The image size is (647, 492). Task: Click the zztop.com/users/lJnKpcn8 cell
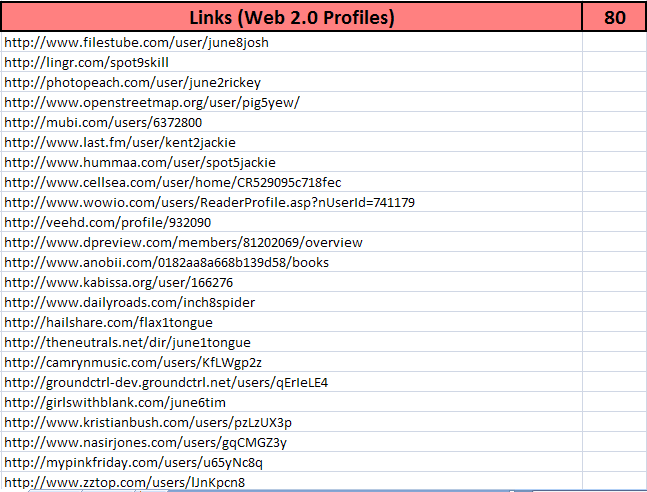click(x=291, y=482)
